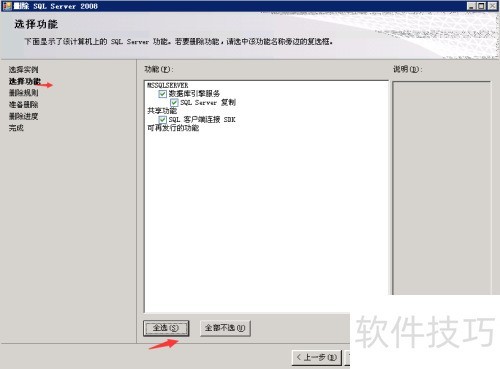
Task: Uncheck the 数据库引擎服务 checkbox
Action: (162, 94)
